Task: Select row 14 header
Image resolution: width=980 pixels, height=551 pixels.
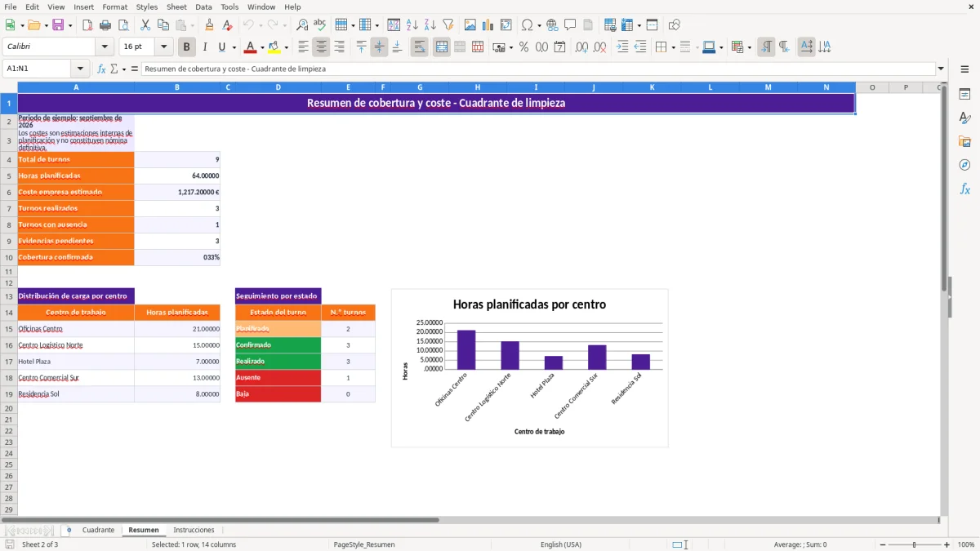Action: point(9,313)
